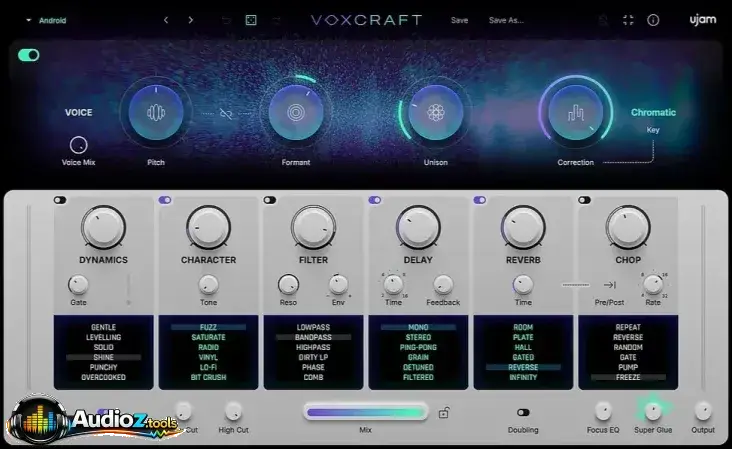Select BIT CRUSH character mode
The image size is (732, 449).
coord(208,377)
